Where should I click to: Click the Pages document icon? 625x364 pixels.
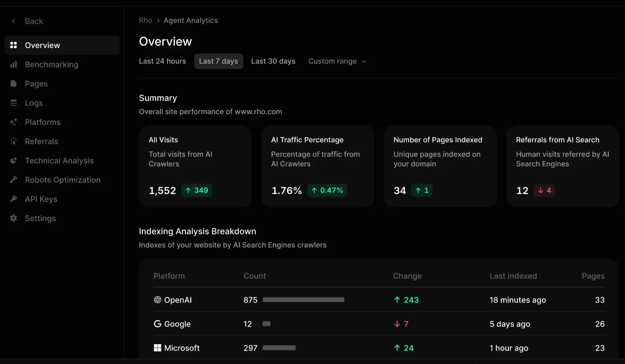13,83
